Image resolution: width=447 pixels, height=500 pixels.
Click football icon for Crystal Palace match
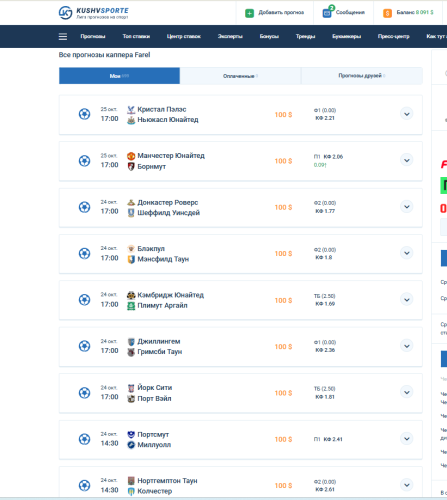pos(84,114)
